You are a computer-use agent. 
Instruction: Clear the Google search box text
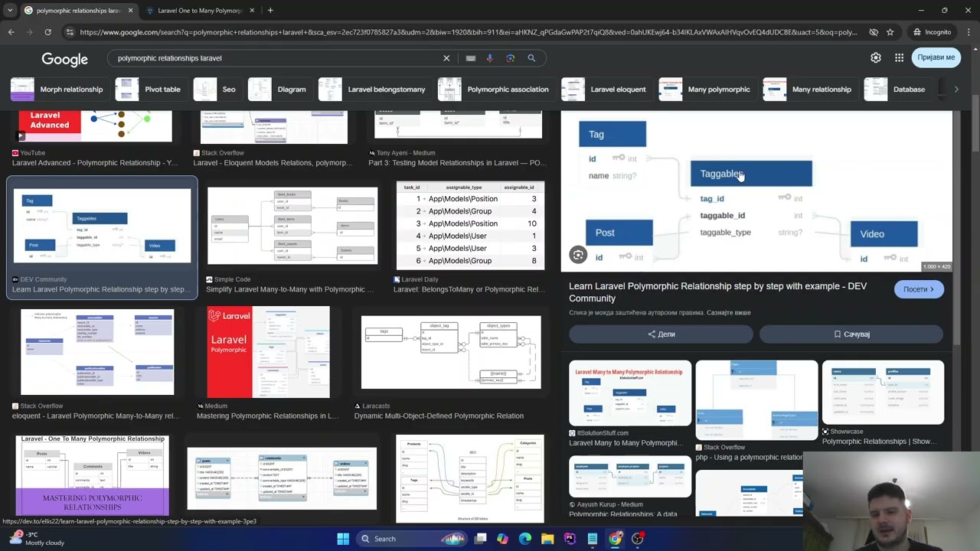(x=446, y=58)
